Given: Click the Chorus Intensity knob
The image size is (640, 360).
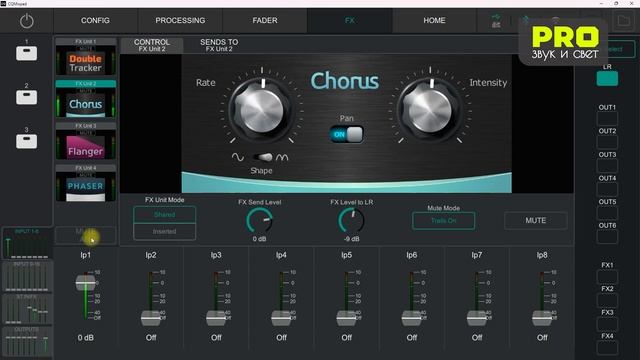Looking at the screenshot, I should [x=430, y=110].
